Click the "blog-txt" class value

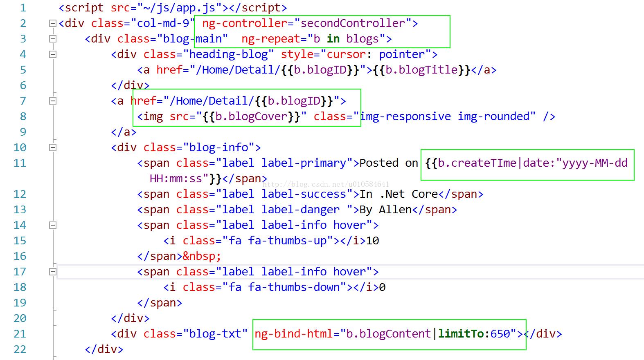click(215, 334)
